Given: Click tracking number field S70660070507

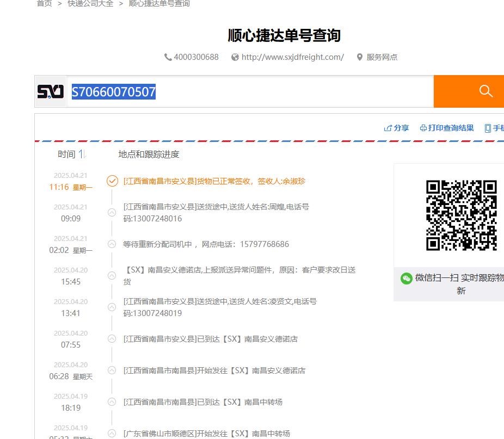Looking at the screenshot, I should click(250, 91).
